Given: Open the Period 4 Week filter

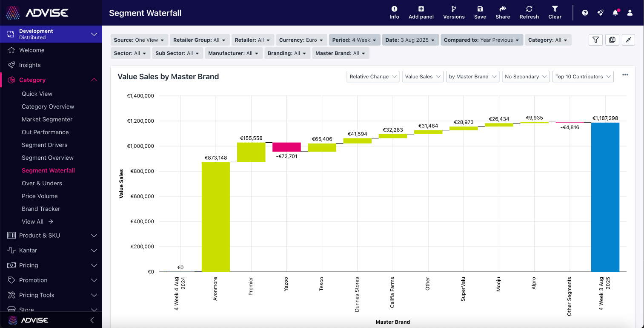Looking at the screenshot, I should [x=354, y=40].
